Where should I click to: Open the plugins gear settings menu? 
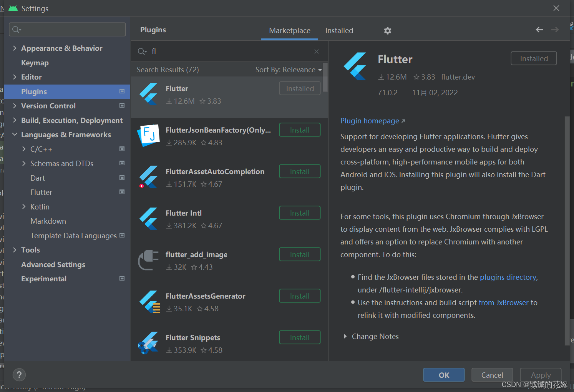tap(387, 31)
